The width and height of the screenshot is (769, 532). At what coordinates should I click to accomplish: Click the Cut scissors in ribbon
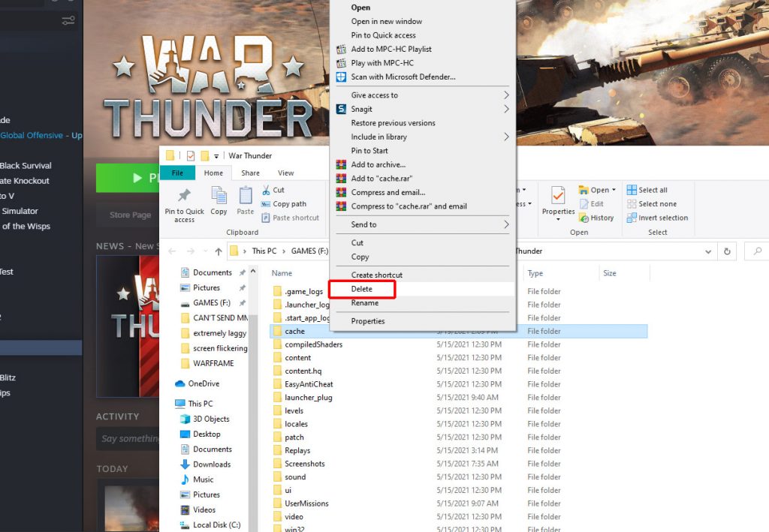tap(273, 190)
